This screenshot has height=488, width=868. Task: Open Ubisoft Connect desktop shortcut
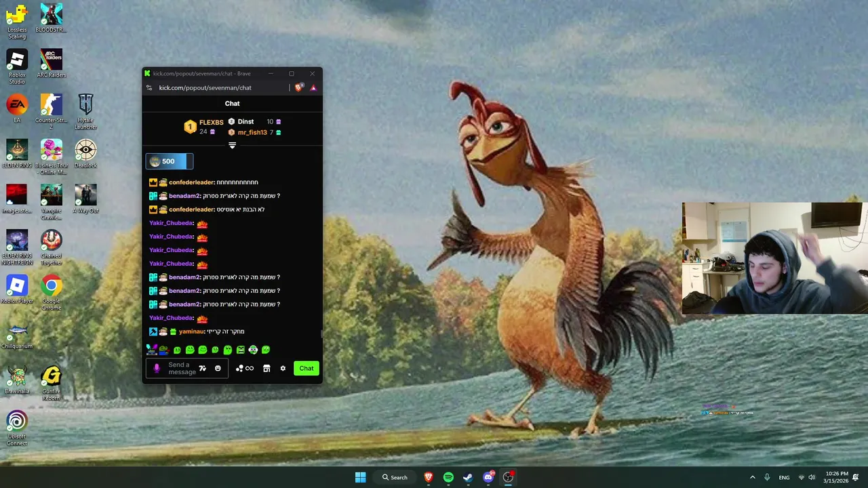pyautogui.click(x=17, y=429)
